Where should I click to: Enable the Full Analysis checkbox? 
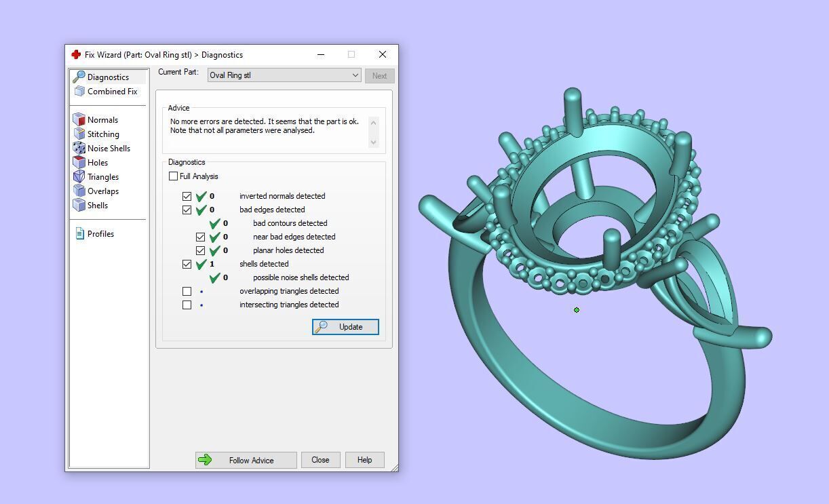[x=173, y=176]
